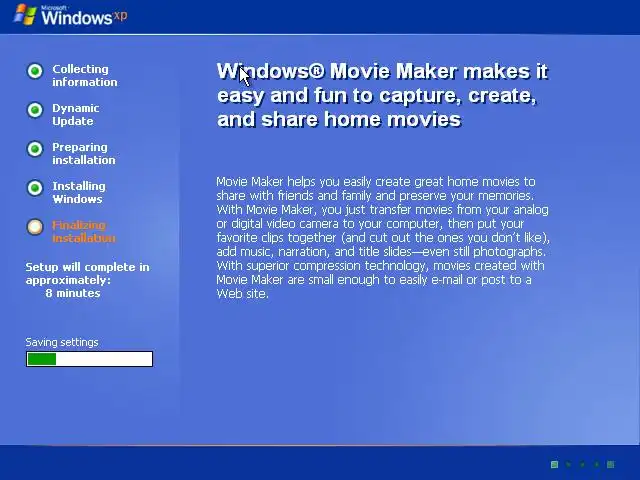This screenshot has width=640, height=480.
Task: Click the Movie Maker description paragraph
Action: [x=383, y=238]
